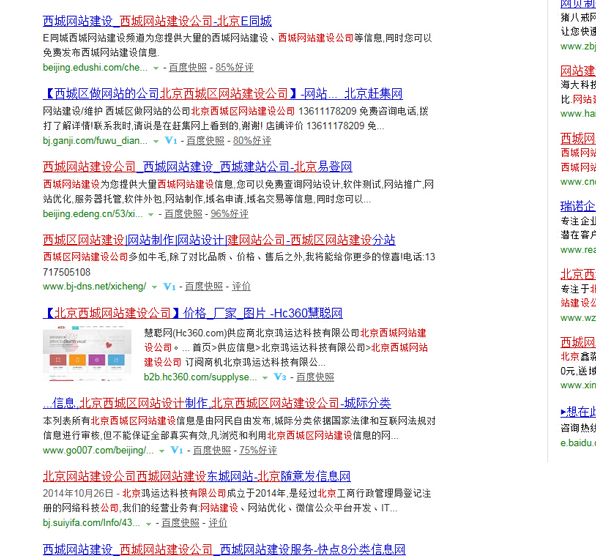Viewport: 596px width, 560px height.
Task: Open 百度快照 for the beijing.edushi.com result
Action: pyautogui.click(x=188, y=68)
